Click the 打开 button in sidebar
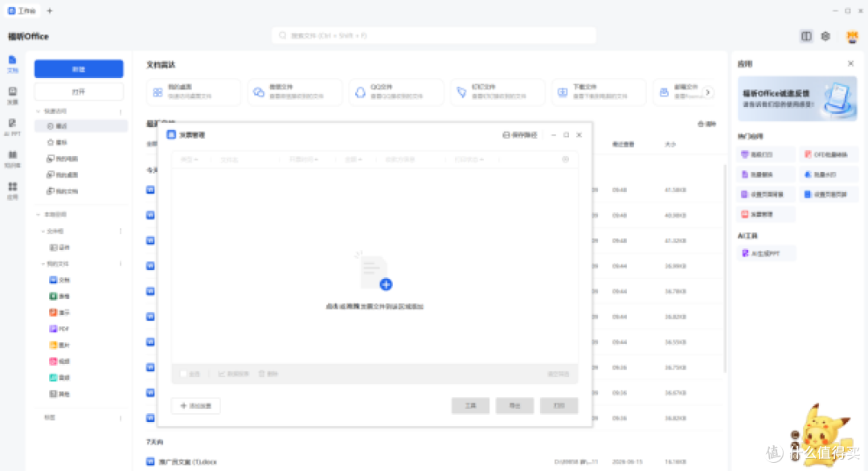Screen dimensions: 868x471 coord(79,92)
